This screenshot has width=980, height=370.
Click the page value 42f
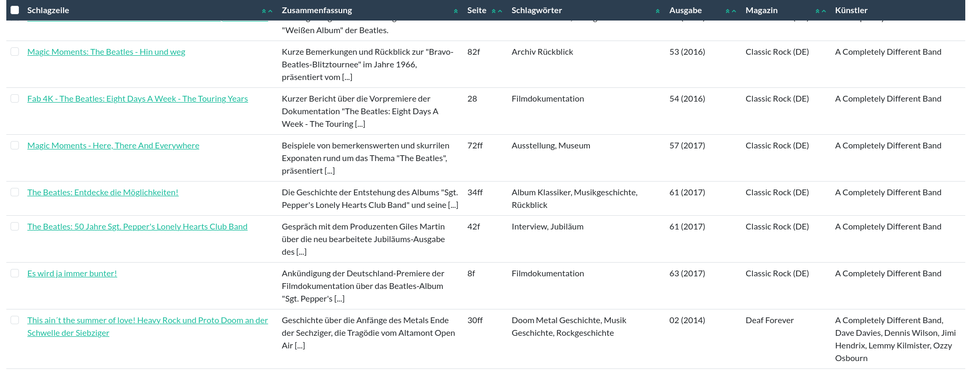474,226
